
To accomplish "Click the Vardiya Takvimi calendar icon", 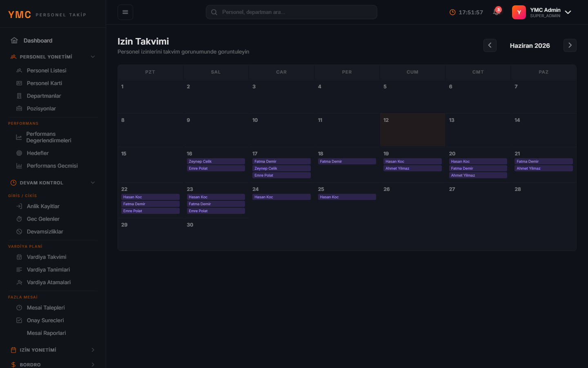I will pos(19,257).
